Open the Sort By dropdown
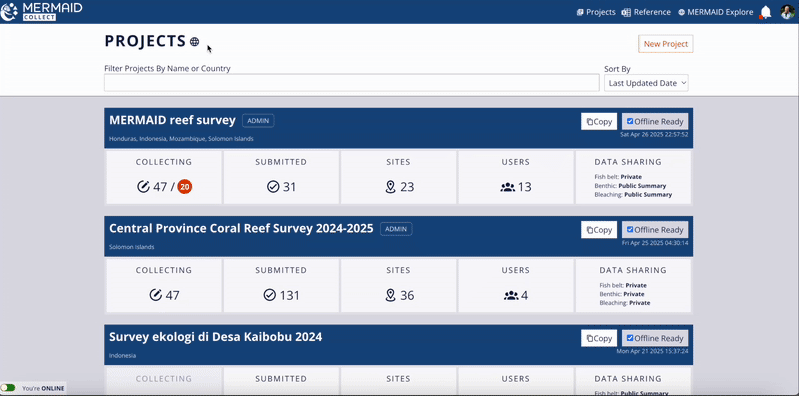 [646, 83]
